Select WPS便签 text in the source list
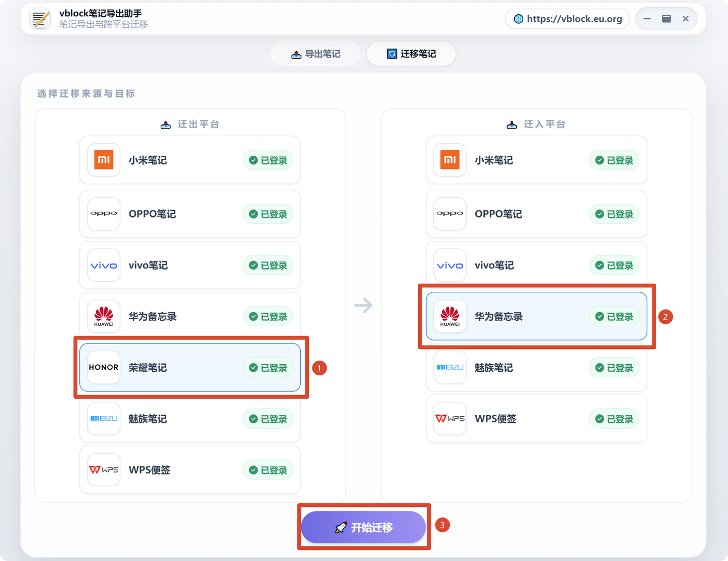This screenshot has width=728, height=561. [150, 470]
